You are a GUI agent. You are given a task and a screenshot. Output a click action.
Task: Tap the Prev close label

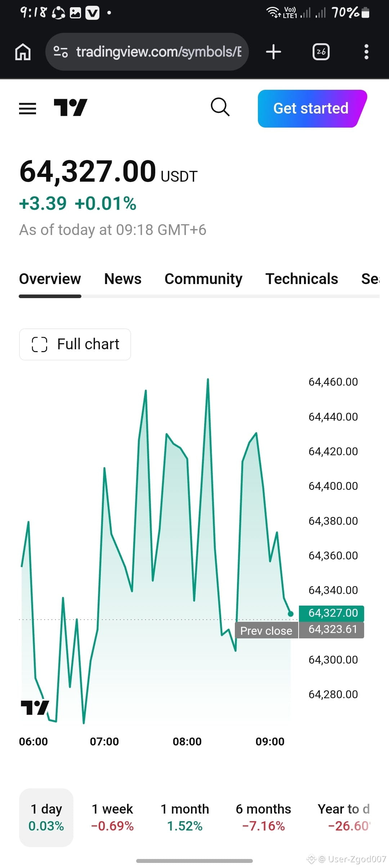[x=266, y=631]
